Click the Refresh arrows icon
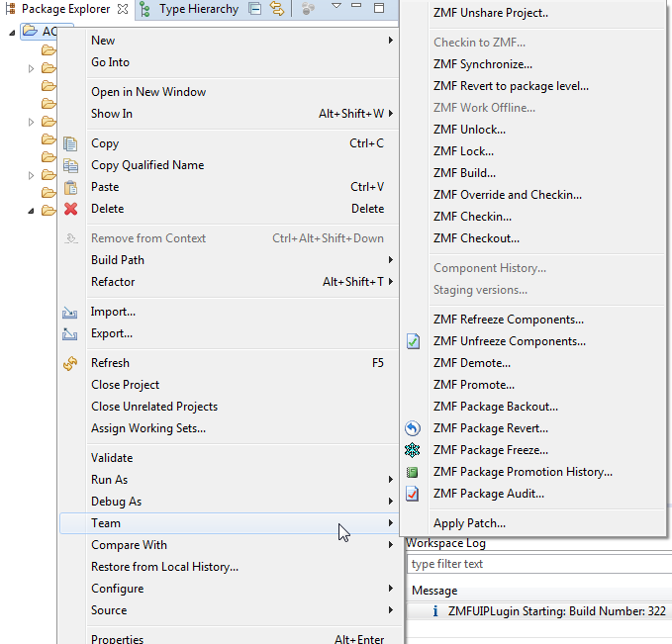The height and width of the screenshot is (644, 672). (70, 363)
